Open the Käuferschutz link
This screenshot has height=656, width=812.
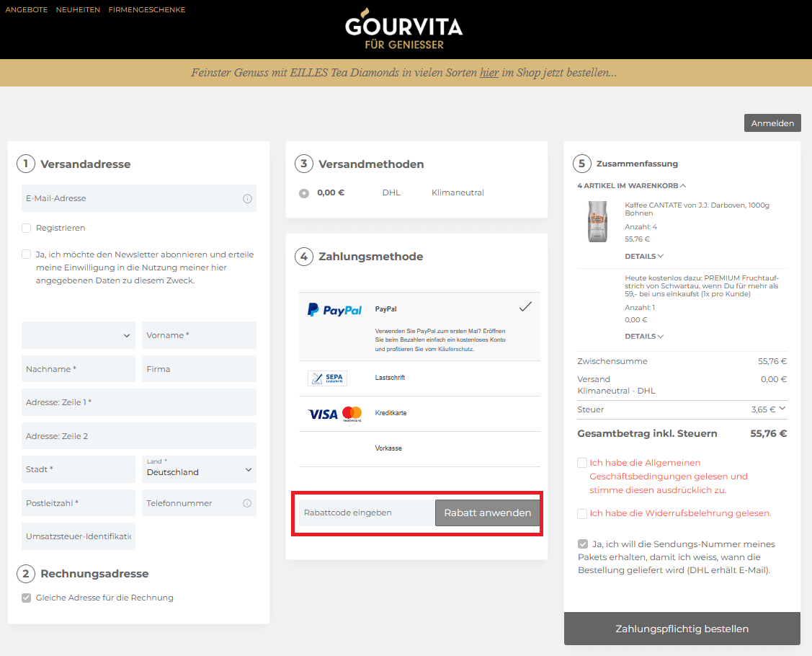455,349
